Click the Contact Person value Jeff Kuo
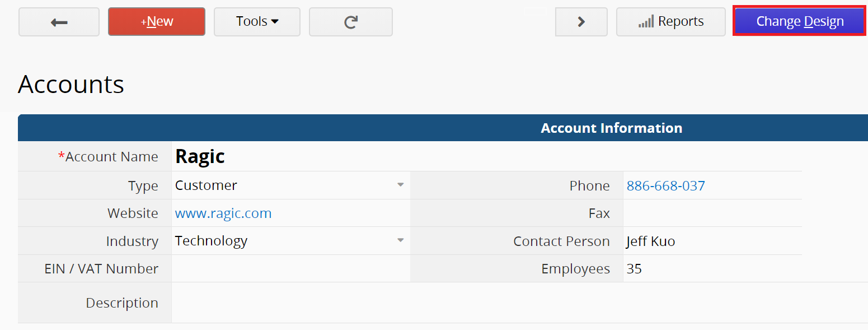868x330 pixels. click(x=650, y=241)
